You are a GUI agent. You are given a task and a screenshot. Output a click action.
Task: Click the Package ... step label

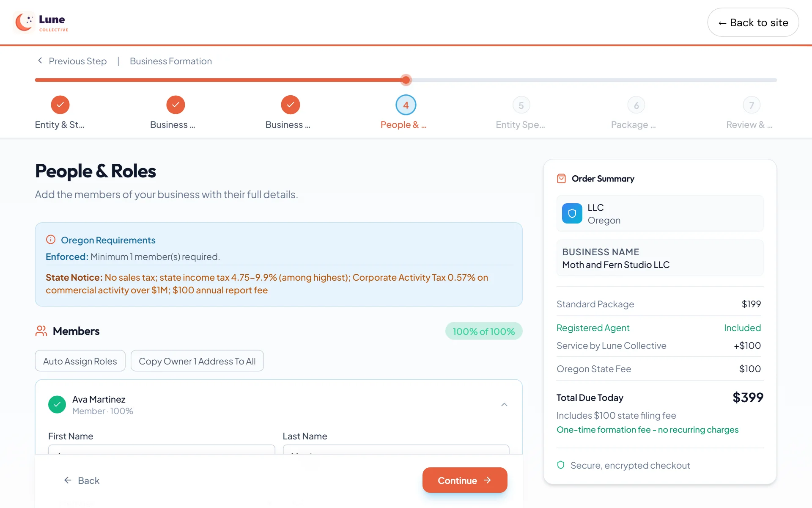click(x=633, y=125)
